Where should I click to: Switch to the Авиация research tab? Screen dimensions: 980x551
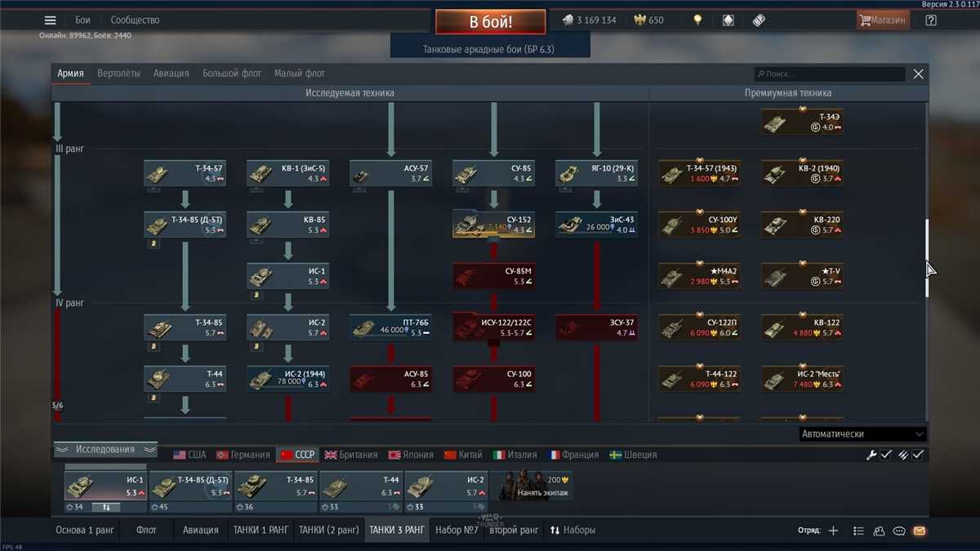point(171,73)
